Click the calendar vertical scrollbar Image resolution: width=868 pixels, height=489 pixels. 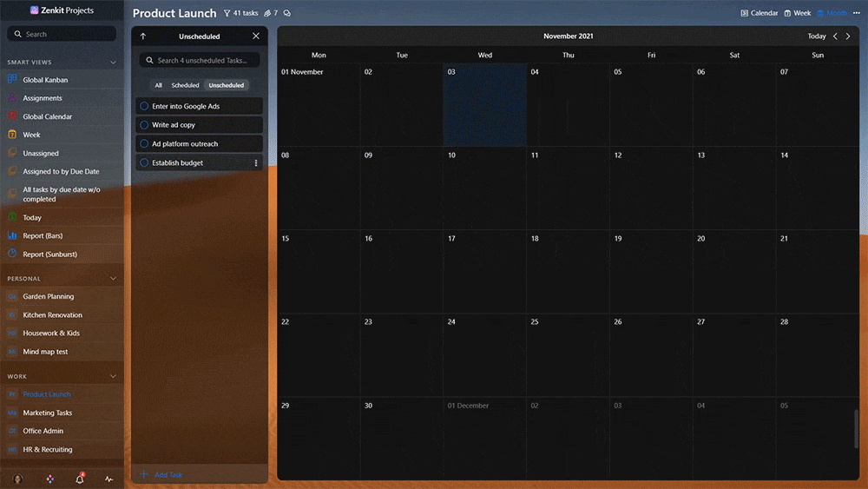[856, 429]
